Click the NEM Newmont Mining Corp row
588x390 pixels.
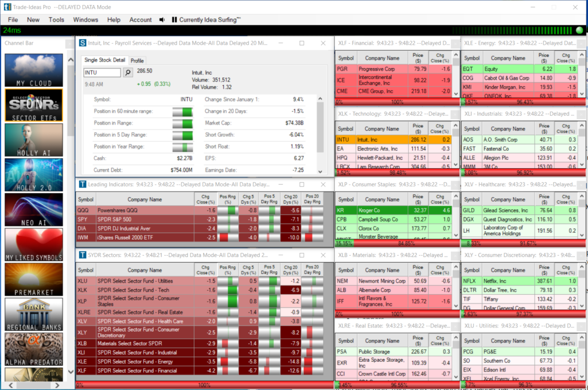click(x=393, y=281)
